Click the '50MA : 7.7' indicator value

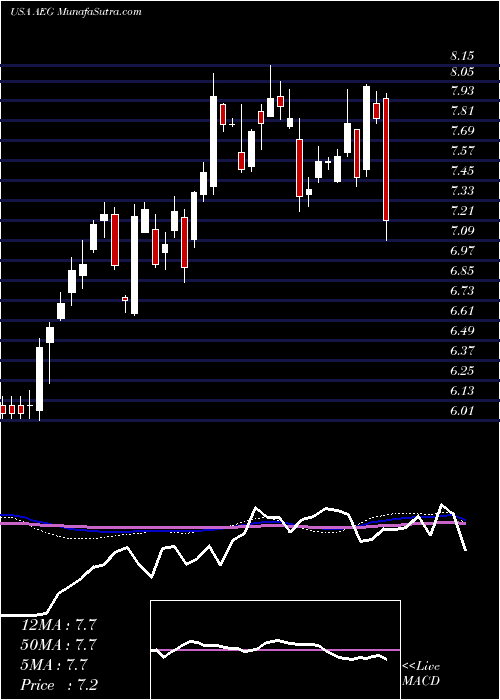(x=58, y=645)
